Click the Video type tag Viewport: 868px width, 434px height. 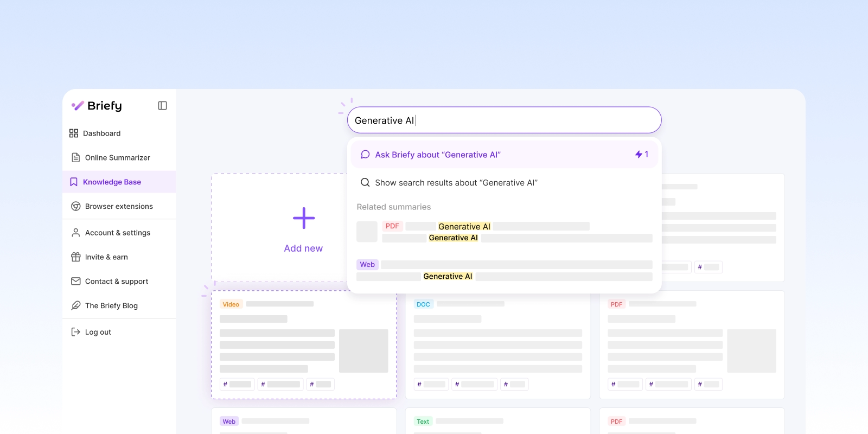click(x=231, y=304)
